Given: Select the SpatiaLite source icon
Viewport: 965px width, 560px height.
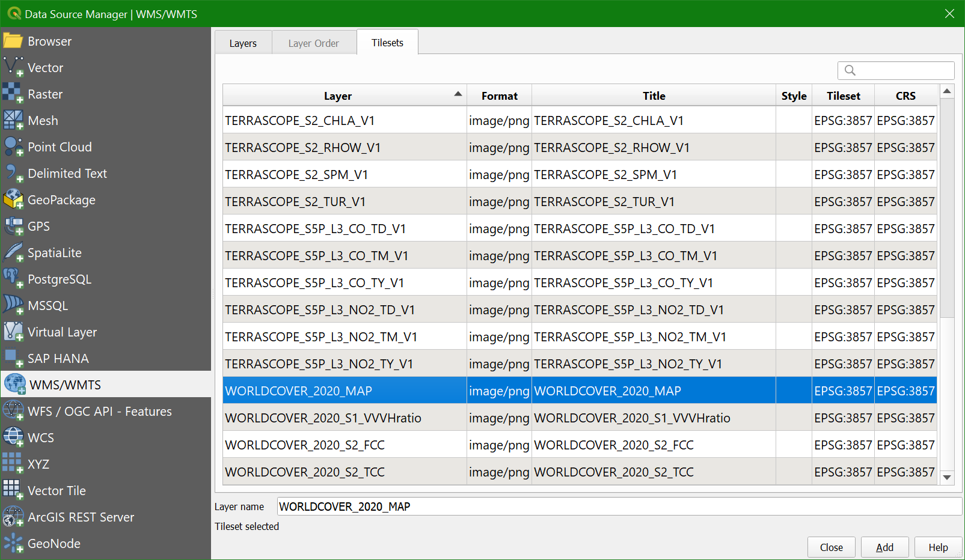Looking at the screenshot, I should [13, 253].
